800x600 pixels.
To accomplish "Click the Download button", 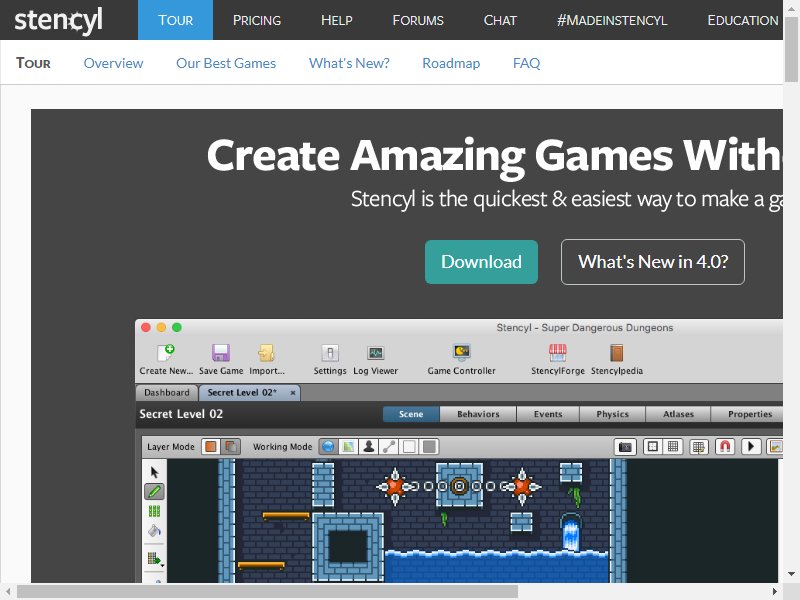I will click(x=481, y=262).
